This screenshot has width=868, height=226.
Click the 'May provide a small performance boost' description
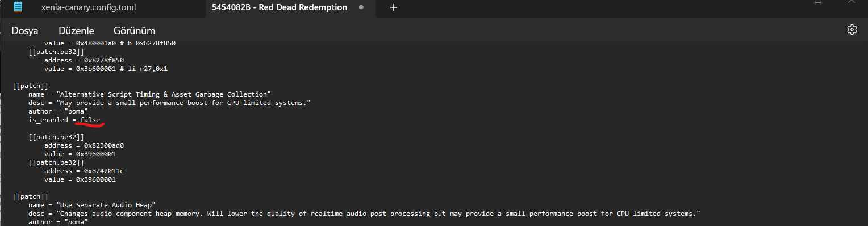(169, 103)
